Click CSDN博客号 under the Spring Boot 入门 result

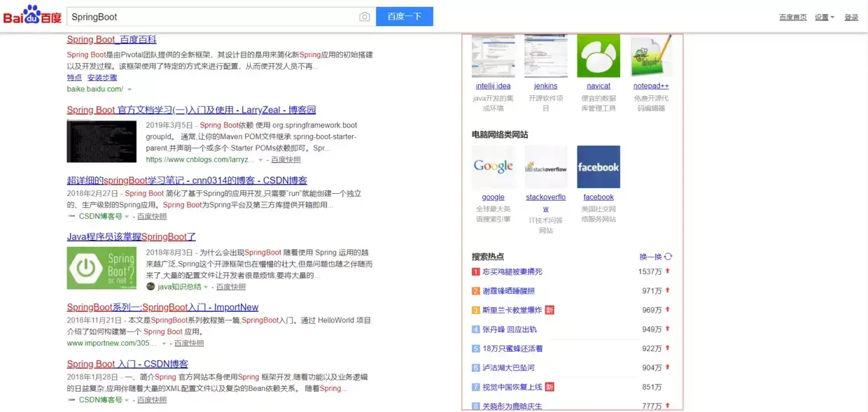click(x=101, y=400)
